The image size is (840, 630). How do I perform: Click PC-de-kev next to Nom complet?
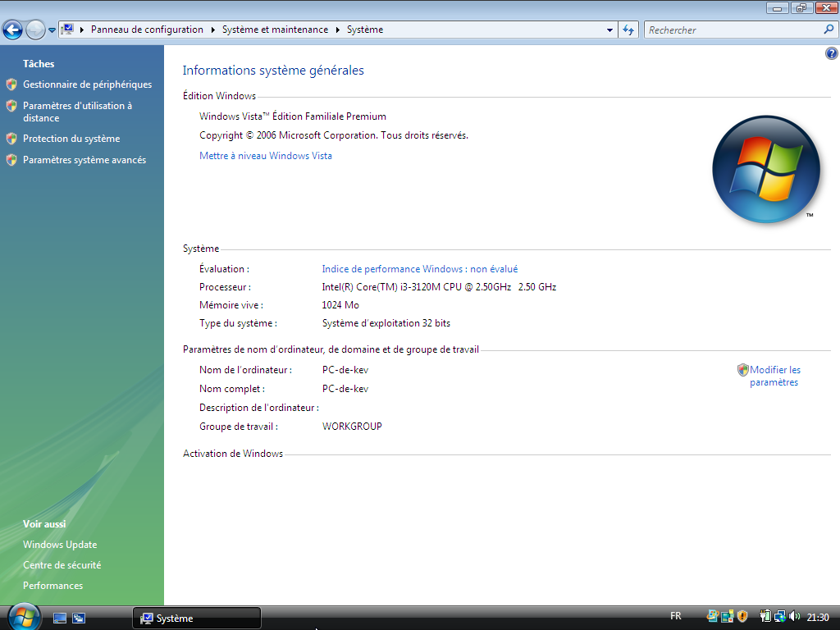tap(345, 389)
